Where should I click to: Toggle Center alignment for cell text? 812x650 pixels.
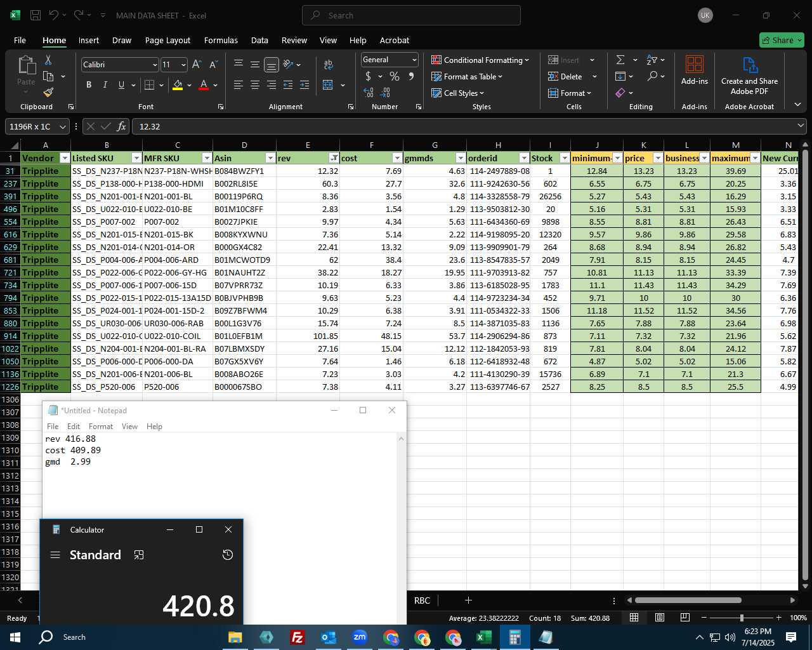coord(255,84)
